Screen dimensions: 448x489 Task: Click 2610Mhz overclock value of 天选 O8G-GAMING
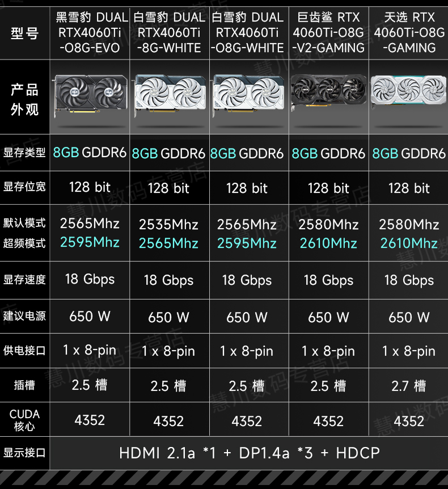coord(409,243)
